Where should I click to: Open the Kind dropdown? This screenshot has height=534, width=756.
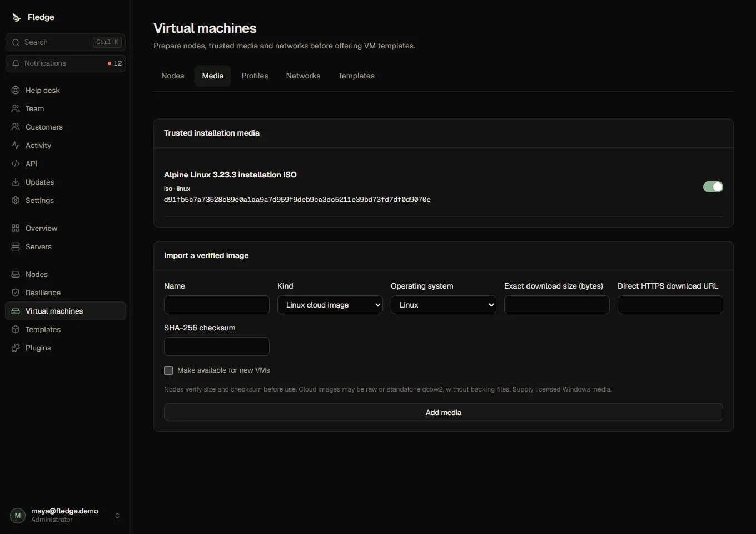point(330,305)
